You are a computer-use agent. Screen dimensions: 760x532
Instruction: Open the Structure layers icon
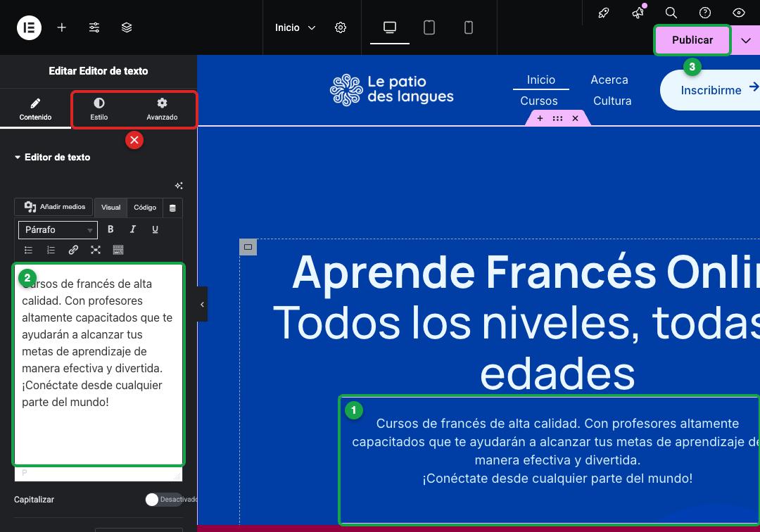[127, 27]
